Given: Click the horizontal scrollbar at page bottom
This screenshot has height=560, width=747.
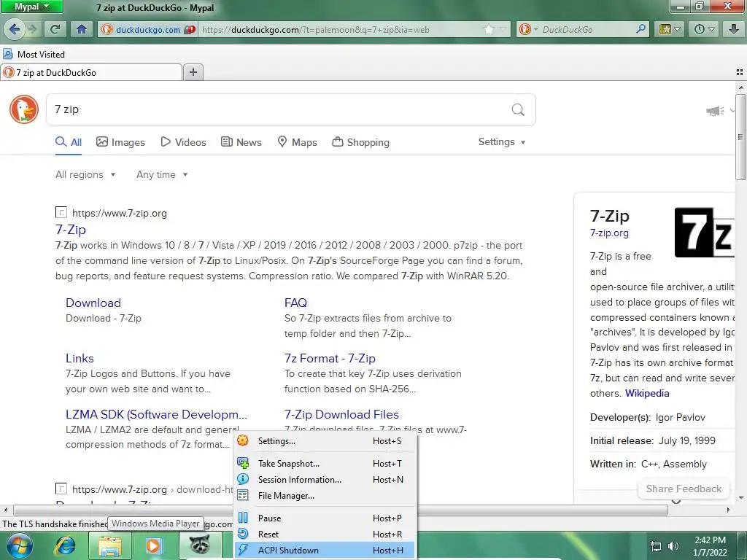Looking at the screenshot, I should click(x=341, y=510).
